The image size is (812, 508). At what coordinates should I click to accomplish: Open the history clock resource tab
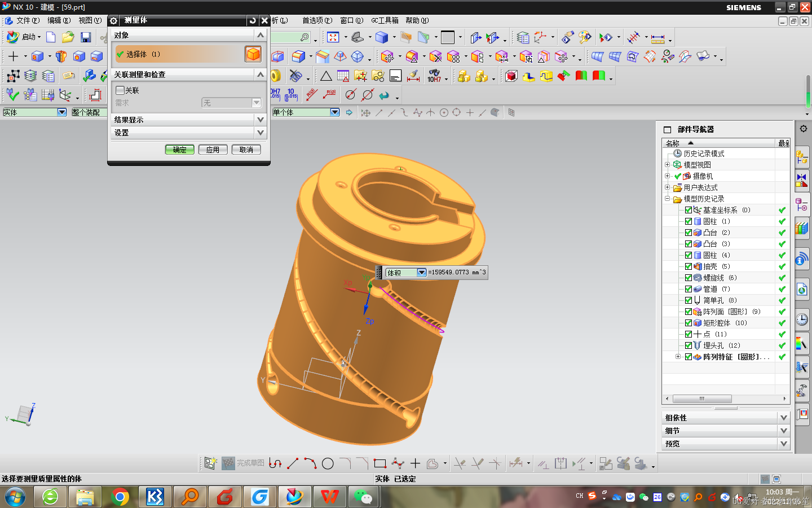pyautogui.click(x=802, y=320)
